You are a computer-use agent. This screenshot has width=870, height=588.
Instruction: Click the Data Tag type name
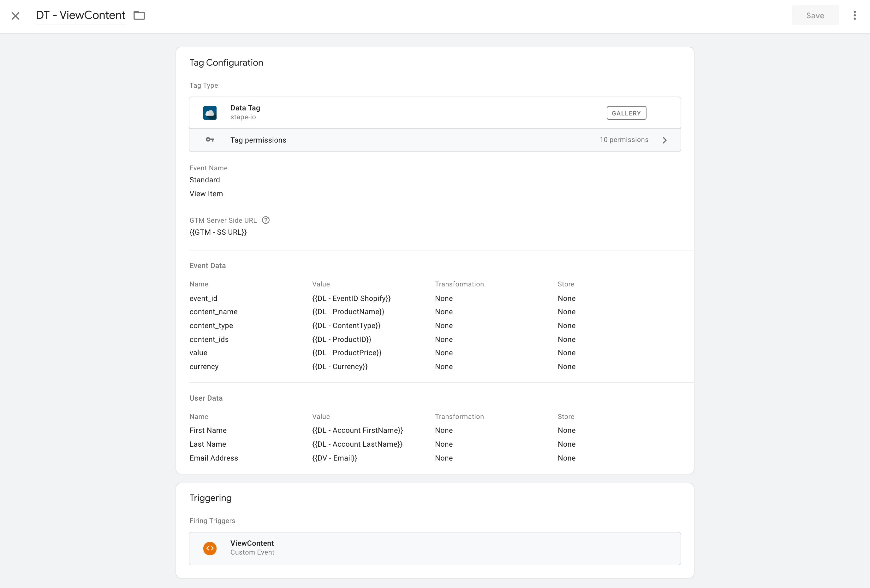coord(245,108)
